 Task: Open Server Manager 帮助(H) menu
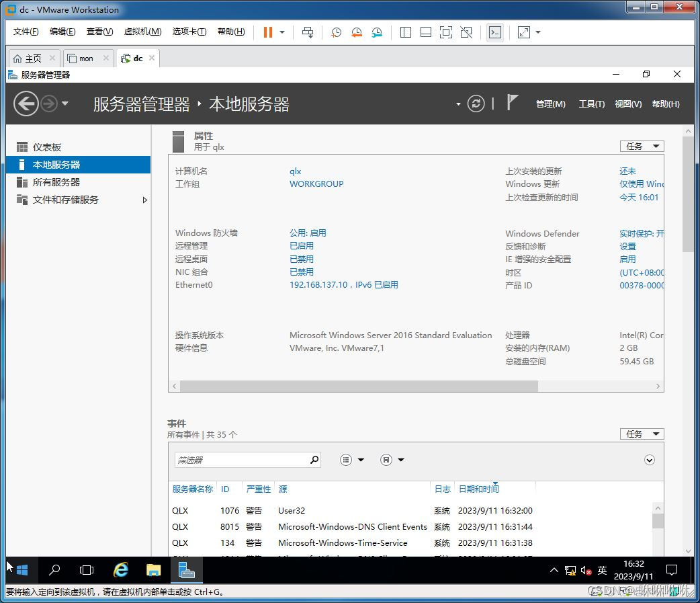click(666, 104)
